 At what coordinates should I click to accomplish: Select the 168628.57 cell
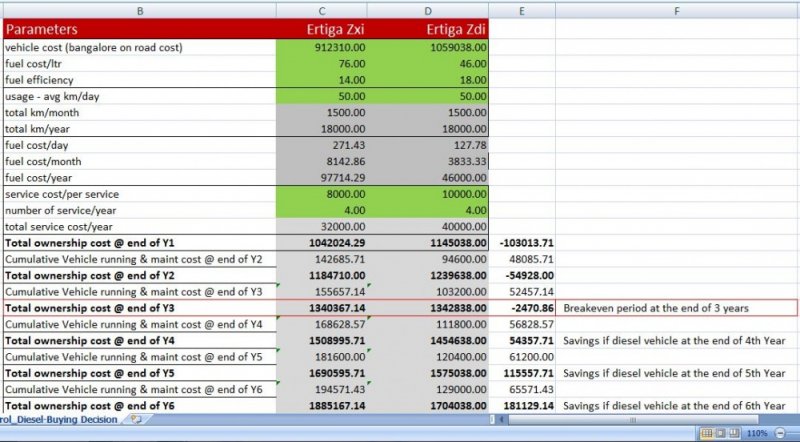click(x=321, y=325)
